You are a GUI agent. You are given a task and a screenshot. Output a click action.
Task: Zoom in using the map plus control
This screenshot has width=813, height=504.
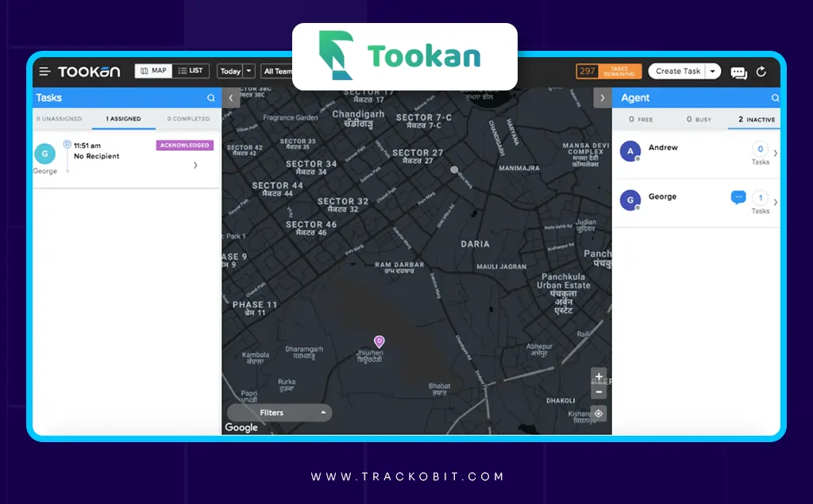point(599,376)
